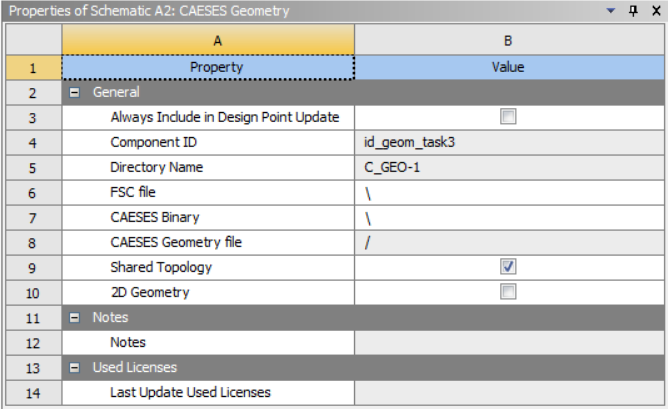The height and width of the screenshot is (409, 668).
Task: Enable the 2D Geometry checkbox
Action: pyautogui.click(x=508, y=292)
